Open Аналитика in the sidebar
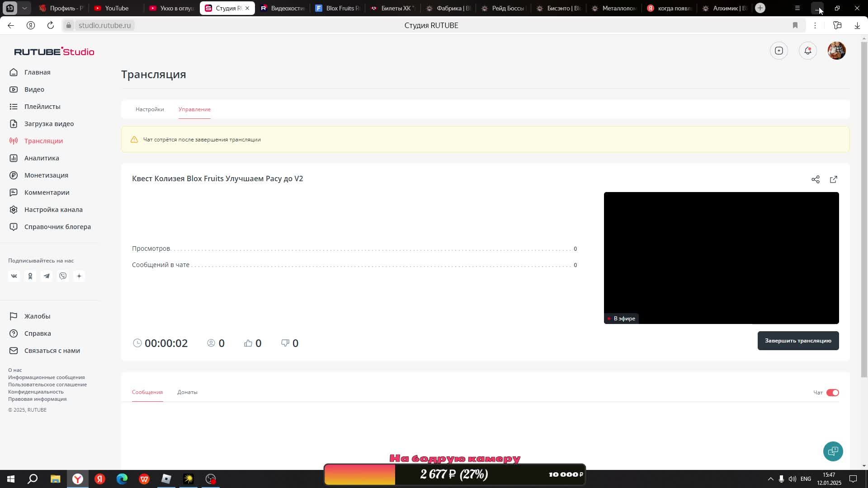Viewport: 868px width, 488px height. (x=42, y=158)
